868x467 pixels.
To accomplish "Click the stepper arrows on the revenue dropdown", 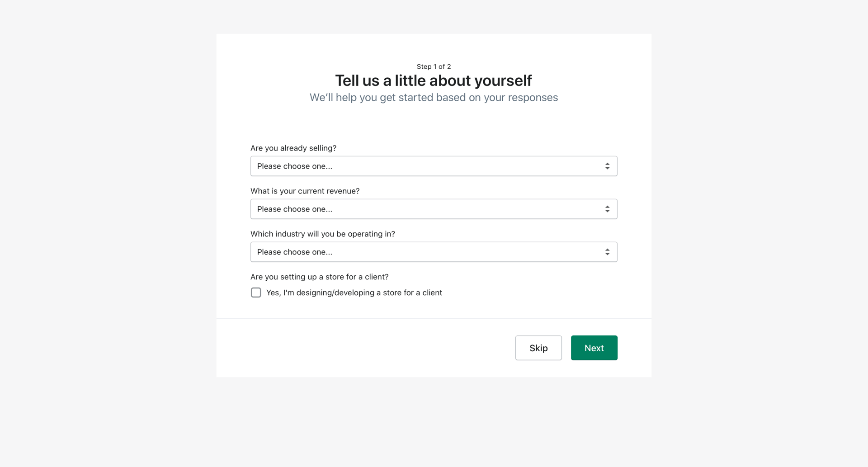I will 608,209.
